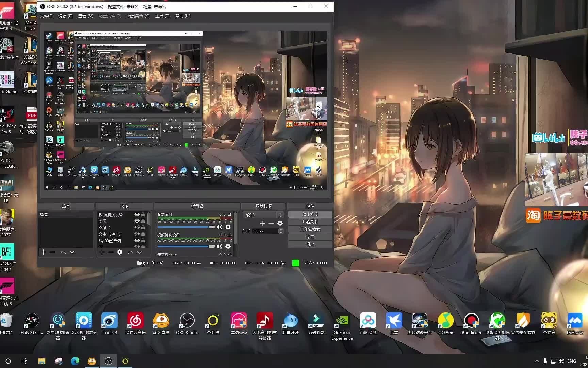Add a scene transition with the plus icon

tap(262, 223)
